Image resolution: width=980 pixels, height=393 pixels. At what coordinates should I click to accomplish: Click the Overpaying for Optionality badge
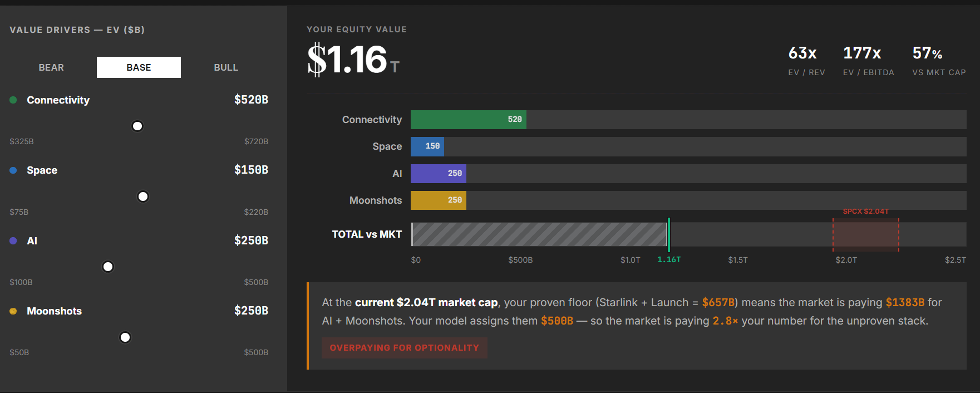click(405, 348)
